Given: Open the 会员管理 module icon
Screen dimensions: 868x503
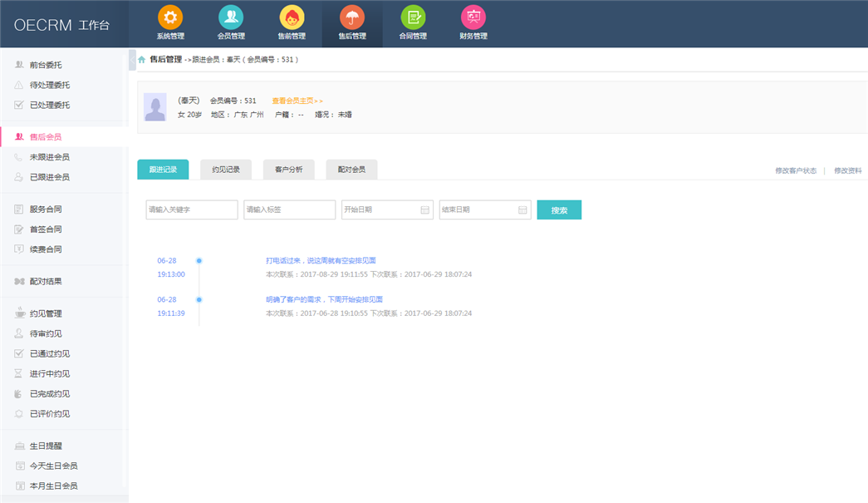Looking at the screenshot, I should click(x=231, y=18).
